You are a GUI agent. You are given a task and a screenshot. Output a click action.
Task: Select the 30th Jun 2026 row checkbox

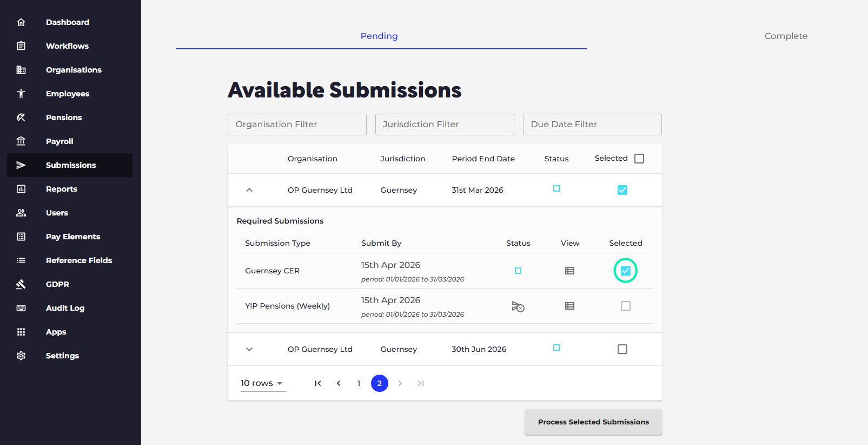click(x=622, y=349)
